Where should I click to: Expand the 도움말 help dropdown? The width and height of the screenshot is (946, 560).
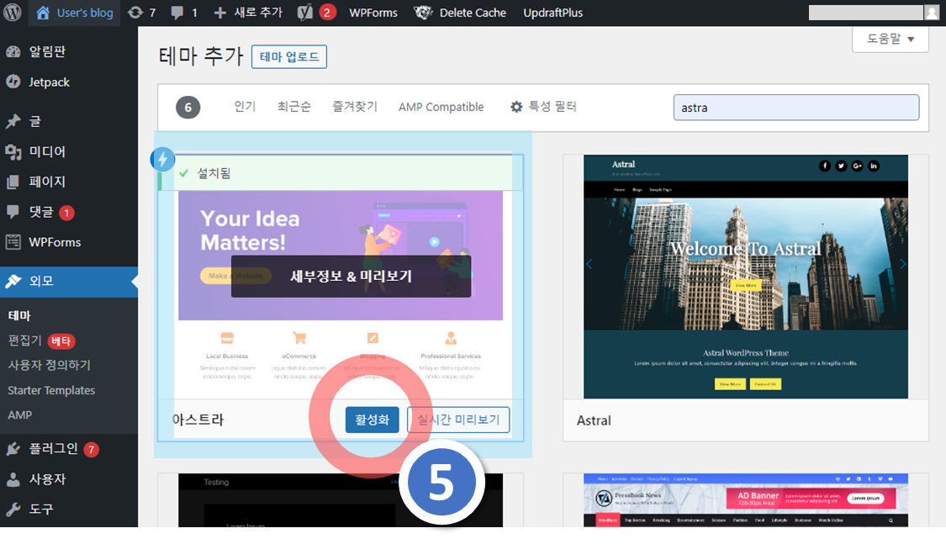pos(891,40)
